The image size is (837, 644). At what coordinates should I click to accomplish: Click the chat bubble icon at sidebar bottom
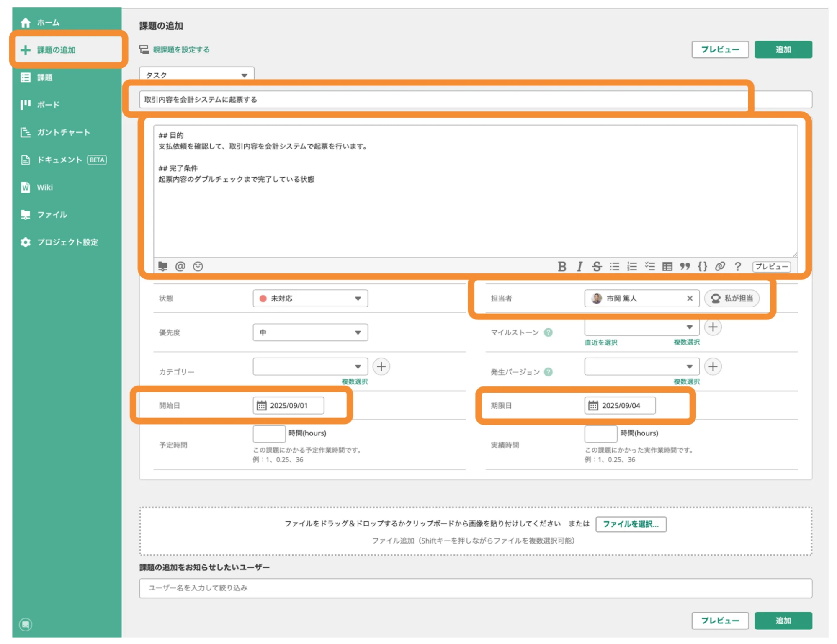pyautogui.click(x=26, y=624)
